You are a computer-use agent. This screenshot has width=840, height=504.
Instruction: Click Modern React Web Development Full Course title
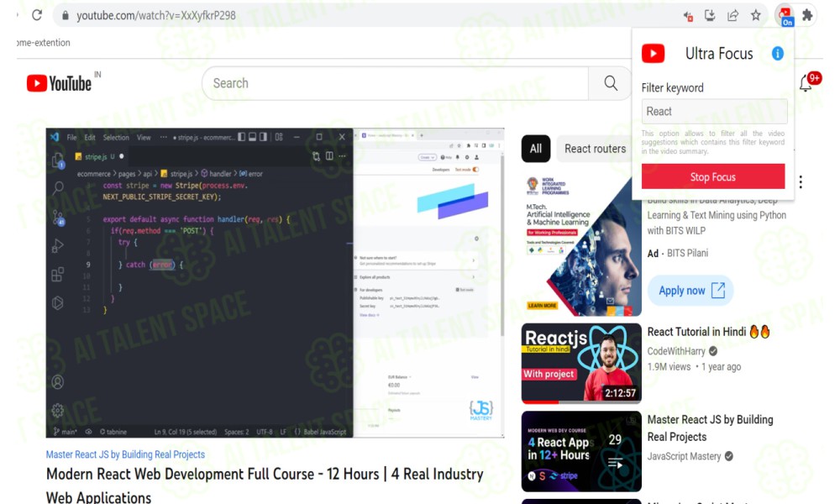pyautogui.click(x=265, y=486)
